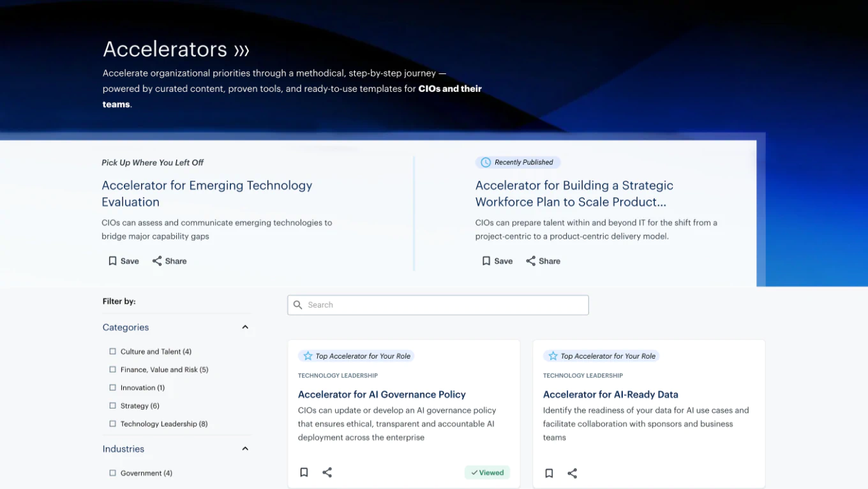Click the share icon on the AI Governance Policy card
Image resolution: width=868 pixels, height=489 pixels.
[327, 472]
